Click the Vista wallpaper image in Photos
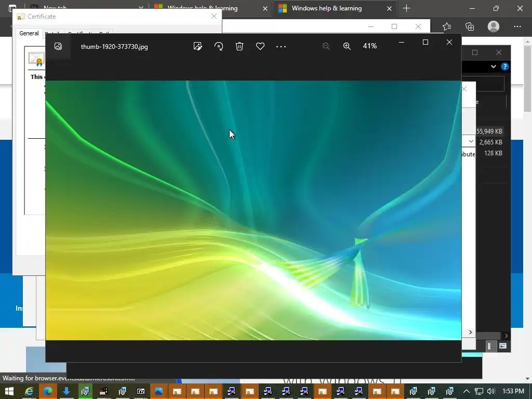532x399 pixels. (x=254, y=210)
